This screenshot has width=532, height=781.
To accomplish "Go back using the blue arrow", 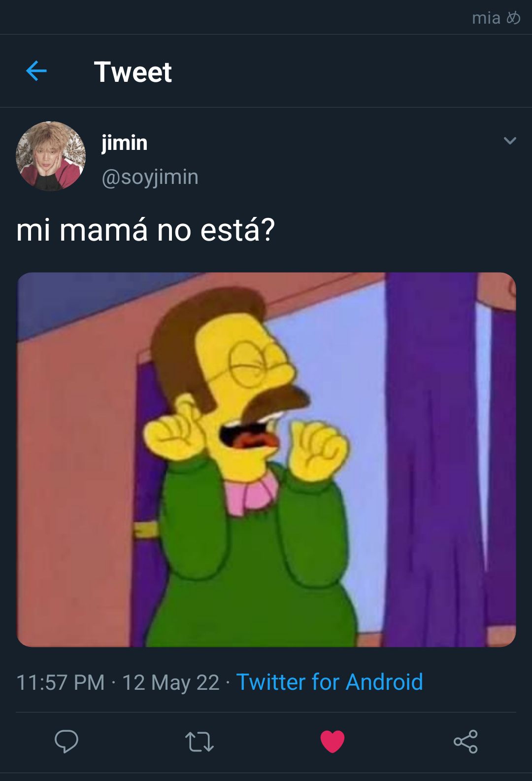I will (36, 71).
